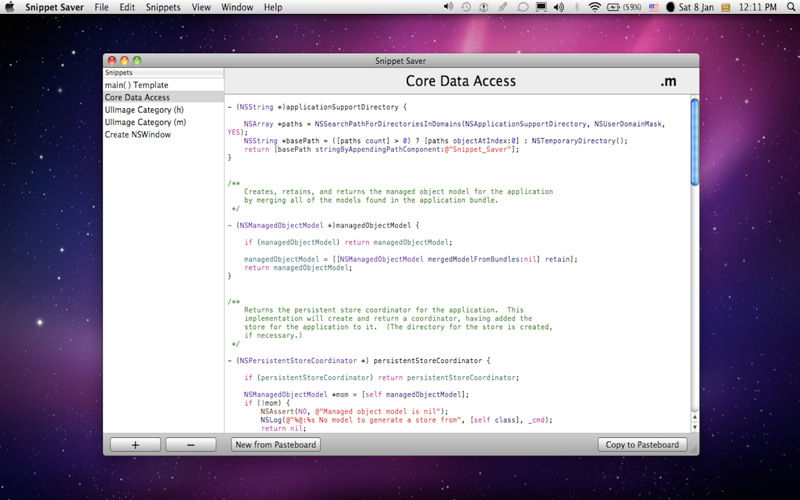Click the yellow minimize window button
This screenshot has height=500, width=800.
(x=124, y=60)
